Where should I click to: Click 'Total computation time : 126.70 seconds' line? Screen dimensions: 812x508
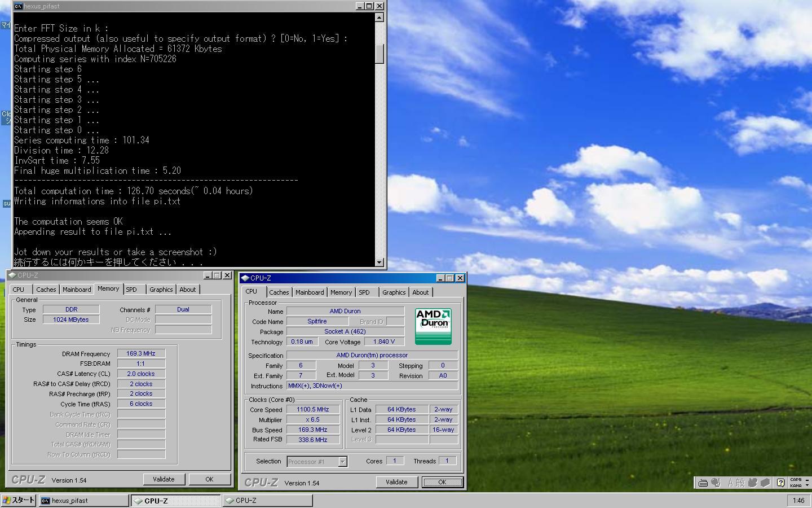point(134,191)
